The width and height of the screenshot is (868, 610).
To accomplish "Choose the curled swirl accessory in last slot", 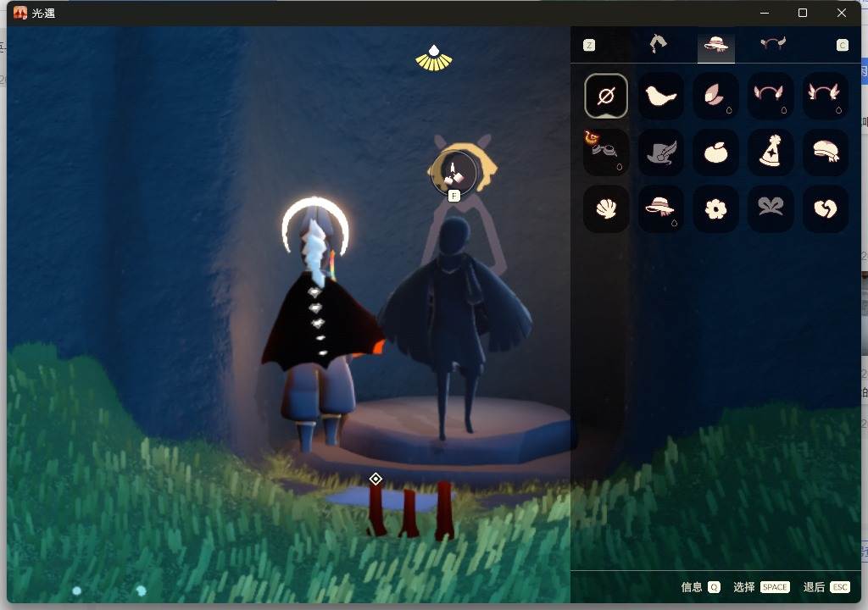I will click(x=825, y=208).
